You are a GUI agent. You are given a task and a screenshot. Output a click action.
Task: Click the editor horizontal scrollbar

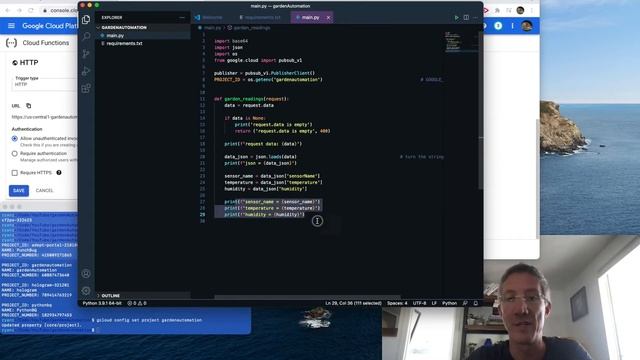(307, 297)
